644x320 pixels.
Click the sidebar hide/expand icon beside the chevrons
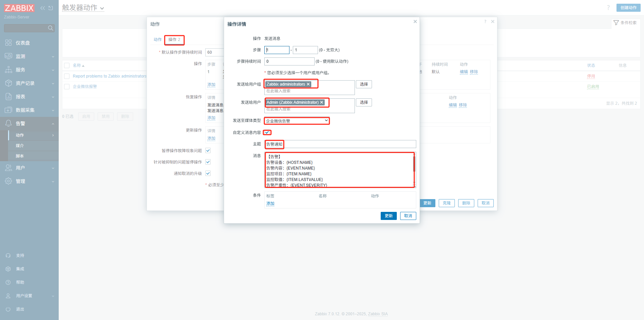pos(51,8)
